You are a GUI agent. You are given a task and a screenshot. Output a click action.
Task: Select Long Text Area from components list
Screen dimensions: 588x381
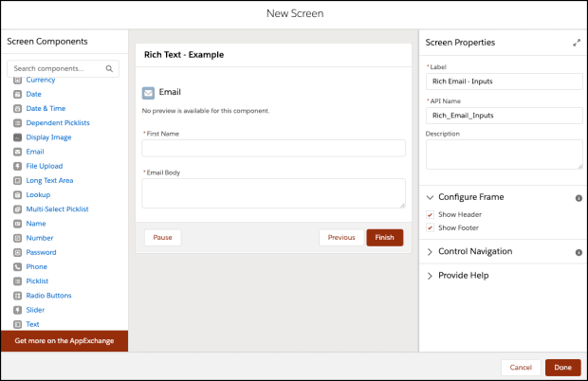click(49, 180)
